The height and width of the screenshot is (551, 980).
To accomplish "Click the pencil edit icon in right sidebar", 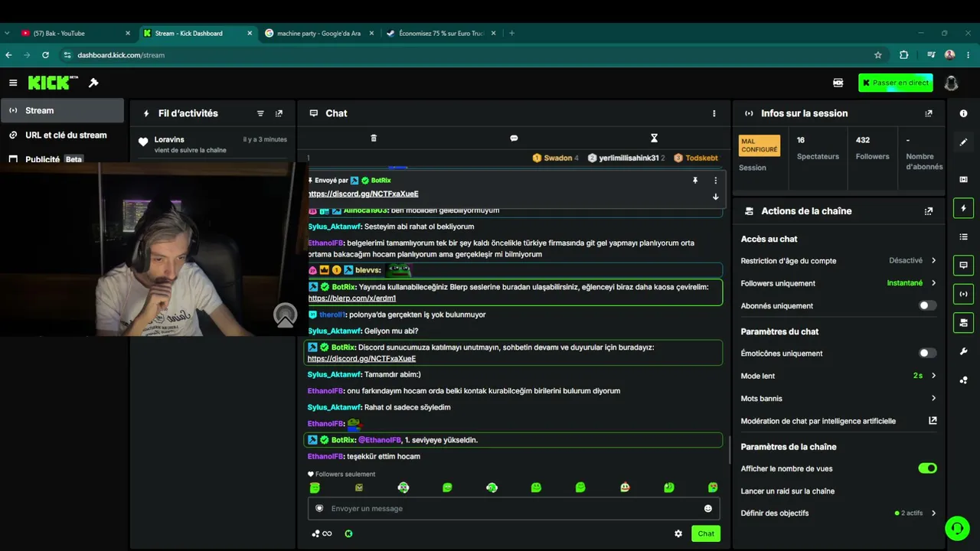I will pos(963,142).
